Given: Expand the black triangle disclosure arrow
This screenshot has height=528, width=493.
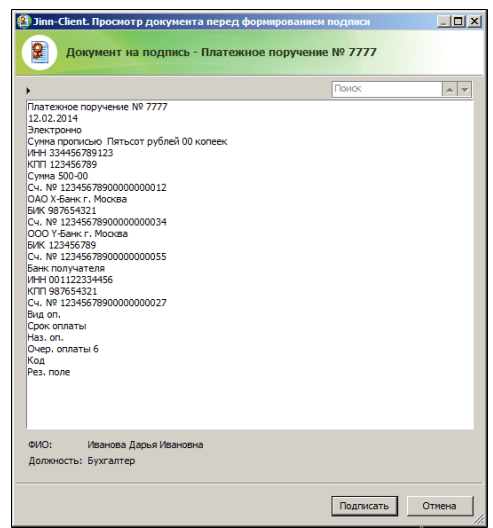Looking at the screenshot, I should coord(28,90).
